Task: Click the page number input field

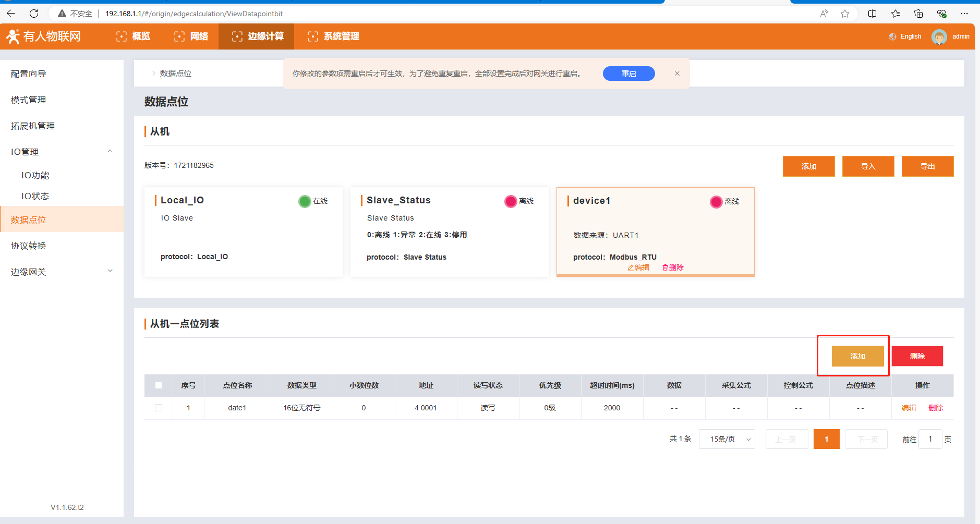Action: click(930, 439)
